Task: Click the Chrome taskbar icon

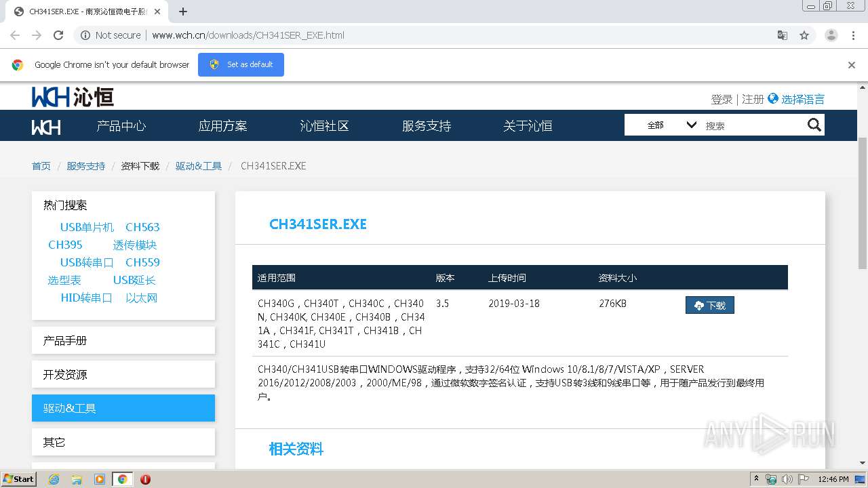Action: [x=122, y=479]
